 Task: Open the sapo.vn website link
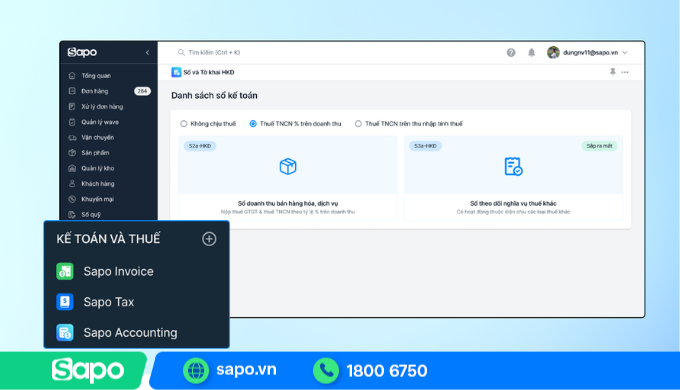tap(246, 370)
